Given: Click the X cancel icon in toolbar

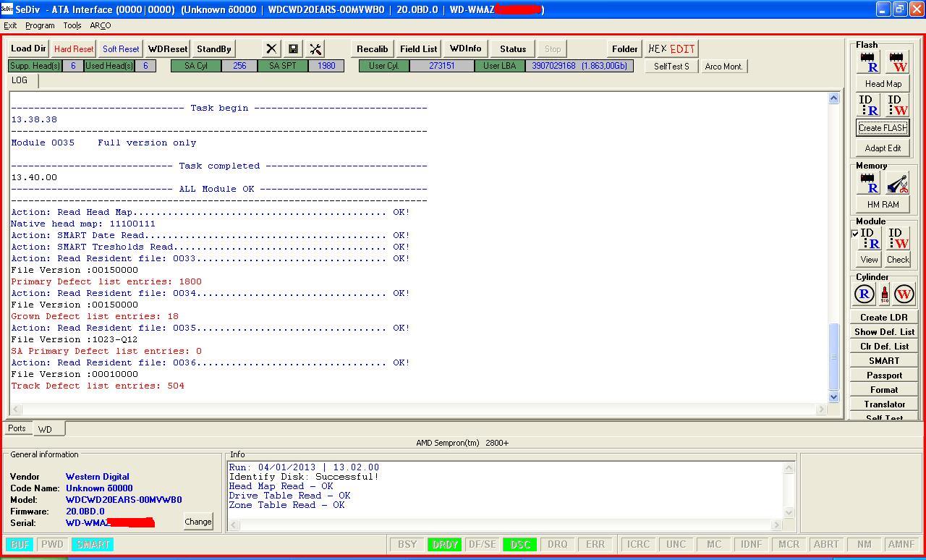Looking at the screenshot, I should pyautogui.click(x=271, y=48).
